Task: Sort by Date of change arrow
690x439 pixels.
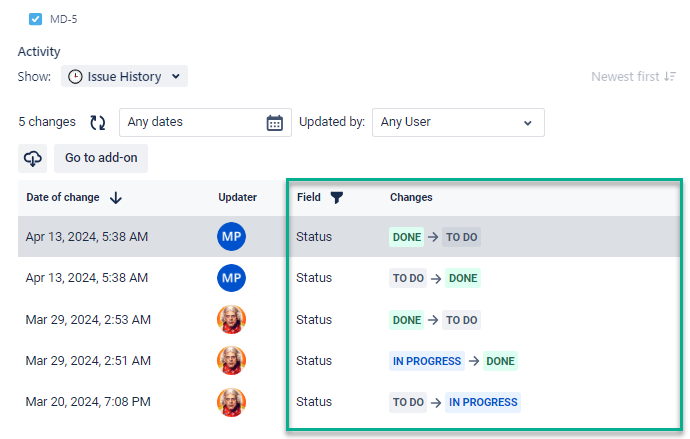Action: click(116, 198)
